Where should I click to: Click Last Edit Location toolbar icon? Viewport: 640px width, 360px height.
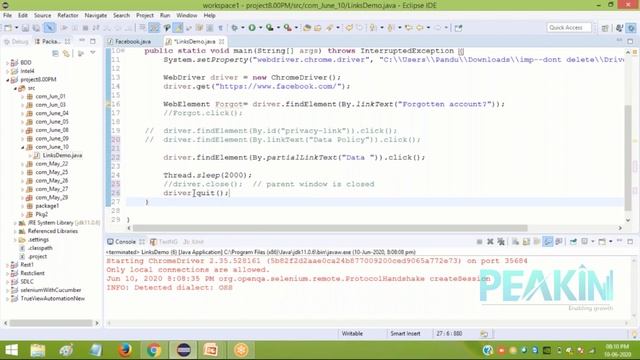tap(409, 28)
